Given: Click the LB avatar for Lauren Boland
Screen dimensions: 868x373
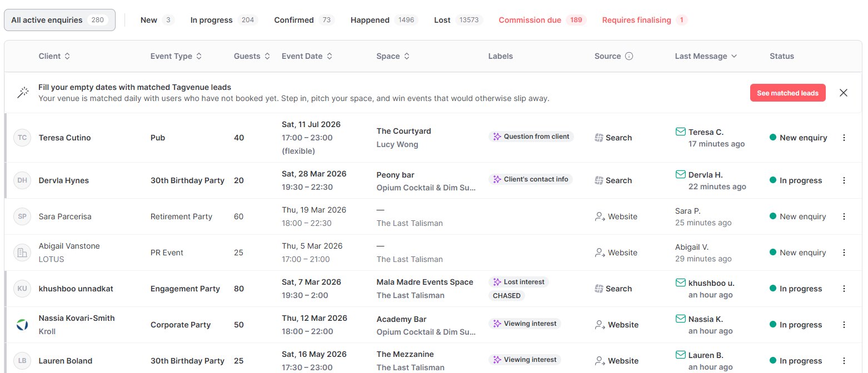Looking at the screenshot, I should pos(22,361).
